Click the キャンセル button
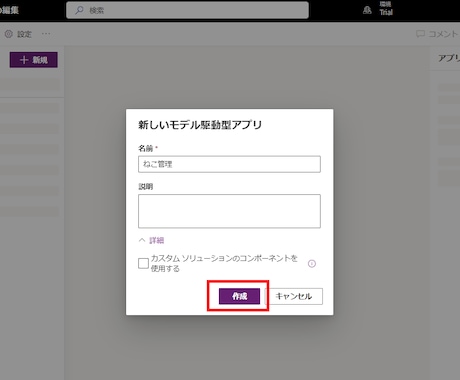The image size is (460, 380). [x=294, y=296]
